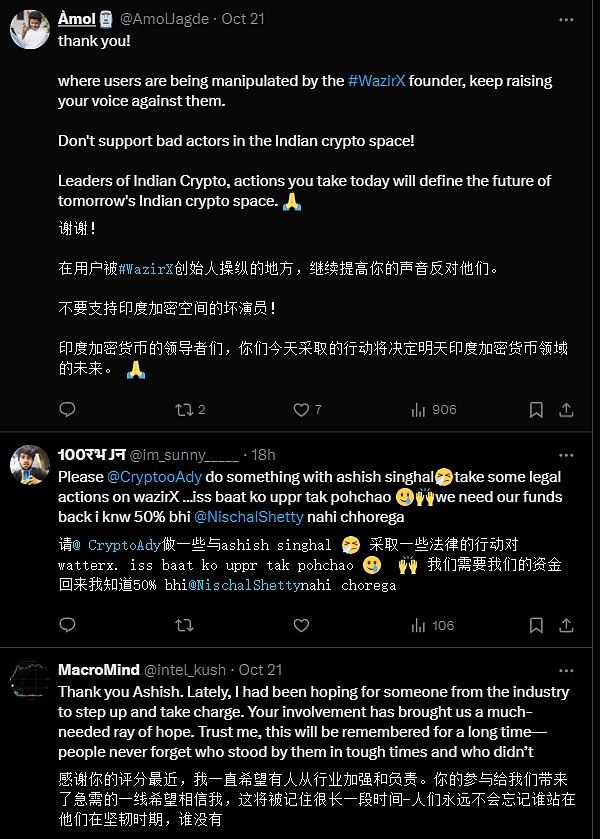Screen dimensions: 600x839
Task: Open @CryptooAdy mention in sunny's tweet
Action: tap(155, 477)
